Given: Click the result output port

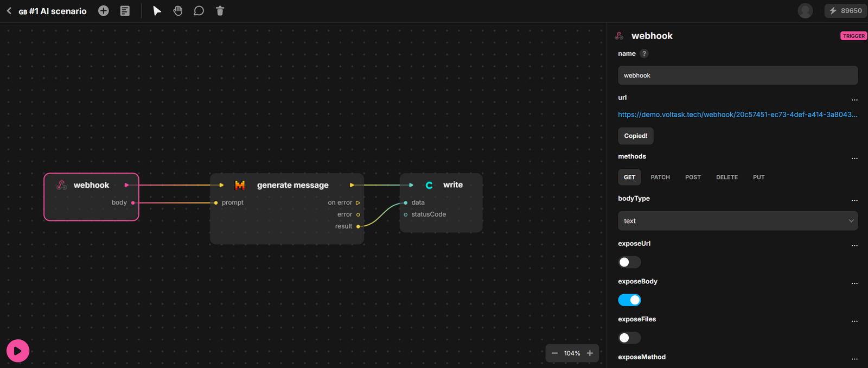Looking at the screenshot, I should pos(358,226).
